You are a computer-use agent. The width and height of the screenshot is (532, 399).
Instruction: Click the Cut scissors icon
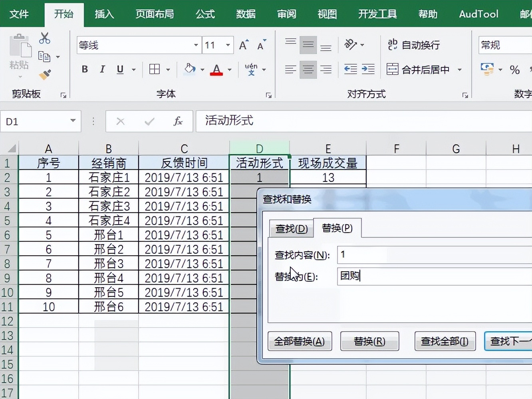44,38
